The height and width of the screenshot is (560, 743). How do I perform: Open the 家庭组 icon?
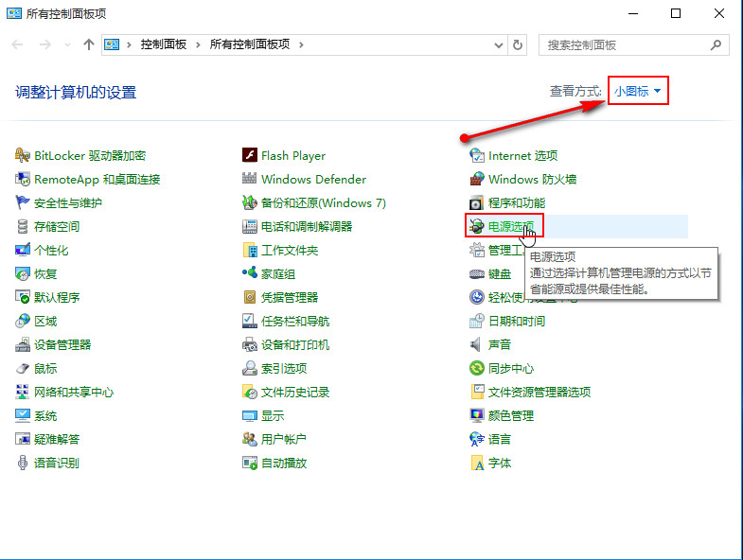[x=250, y=273]
